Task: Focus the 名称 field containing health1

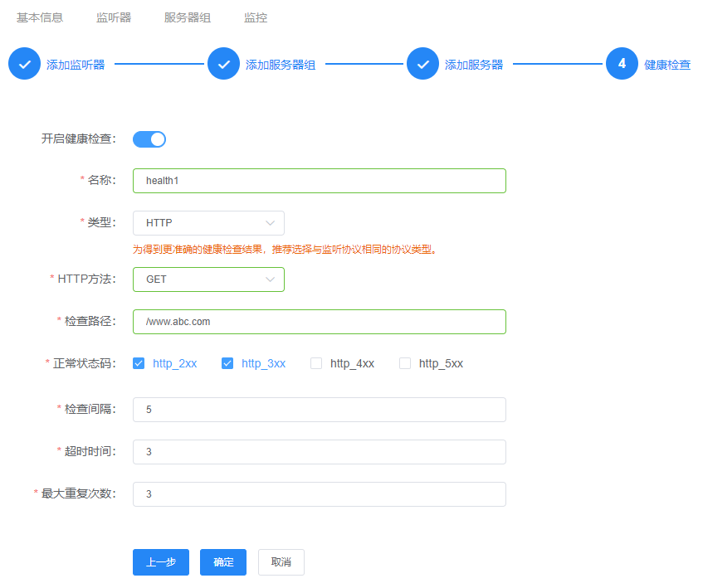Action: point(319,181)
